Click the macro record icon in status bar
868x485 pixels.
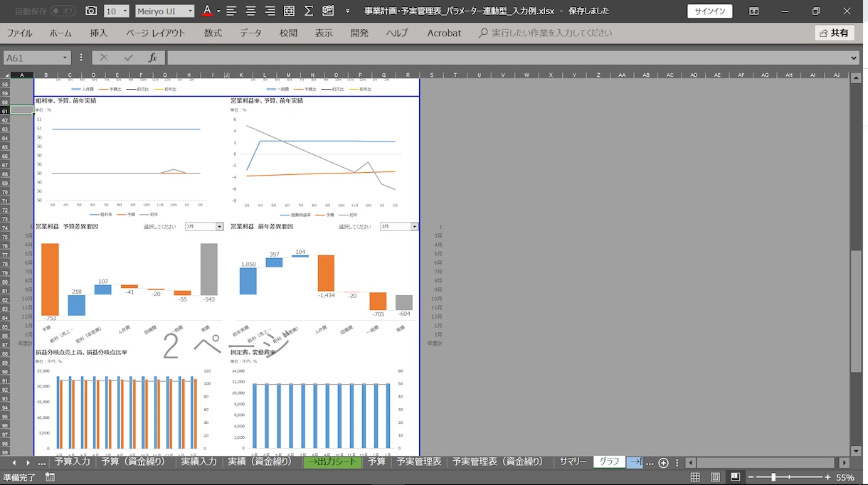(x=50, y=477)
